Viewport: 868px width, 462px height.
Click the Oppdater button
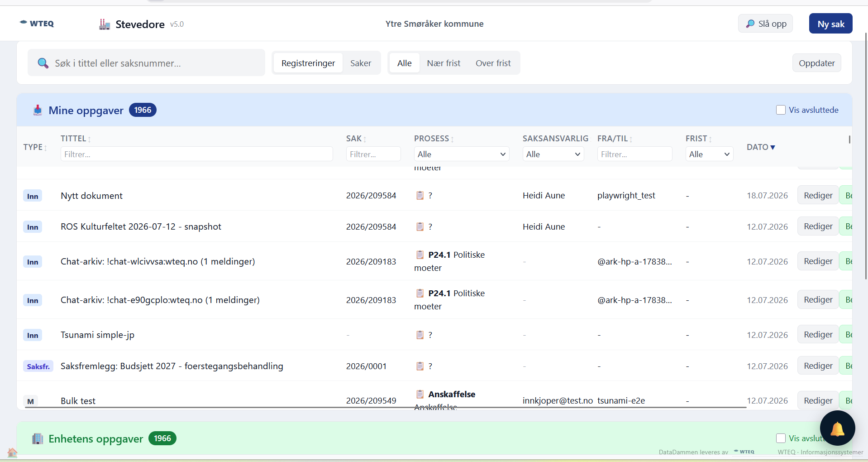click(816, 63)
